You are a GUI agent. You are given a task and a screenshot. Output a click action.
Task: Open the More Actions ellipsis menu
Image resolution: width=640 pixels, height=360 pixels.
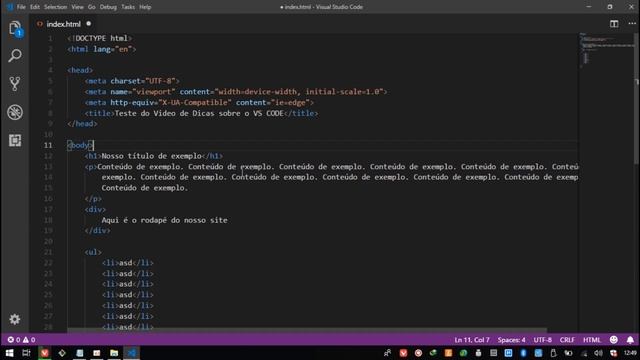[632, 24]
